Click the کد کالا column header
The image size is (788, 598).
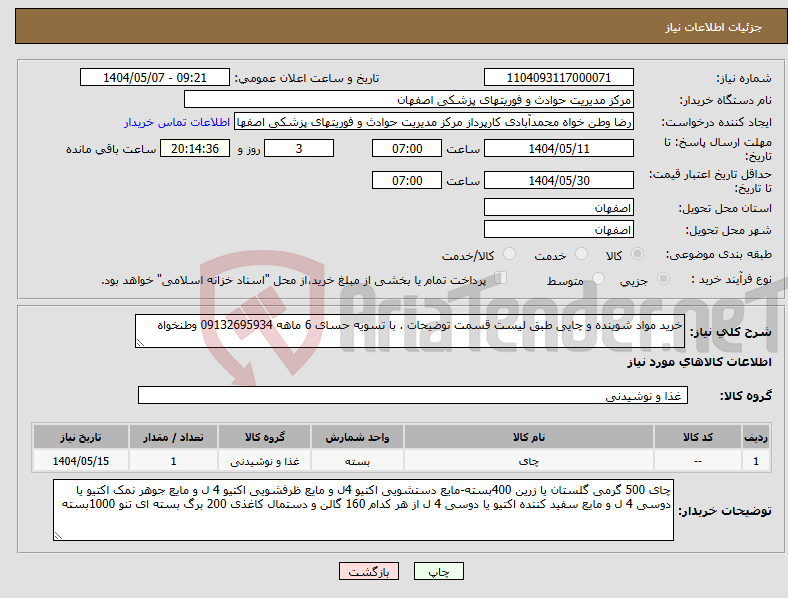coord(698,437)
